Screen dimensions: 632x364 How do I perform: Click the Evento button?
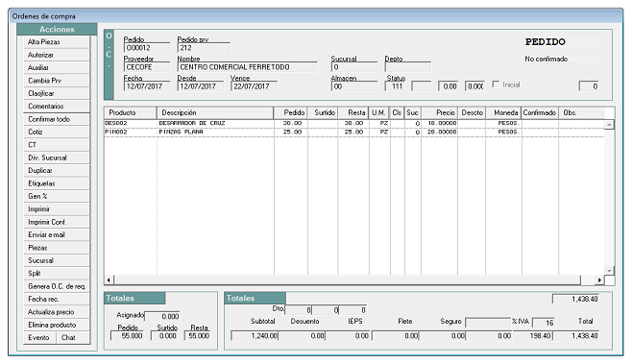point(39,338)
